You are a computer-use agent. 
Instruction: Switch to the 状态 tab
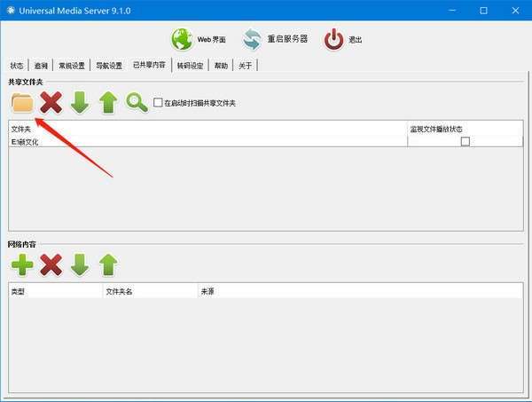pos(17,66)
